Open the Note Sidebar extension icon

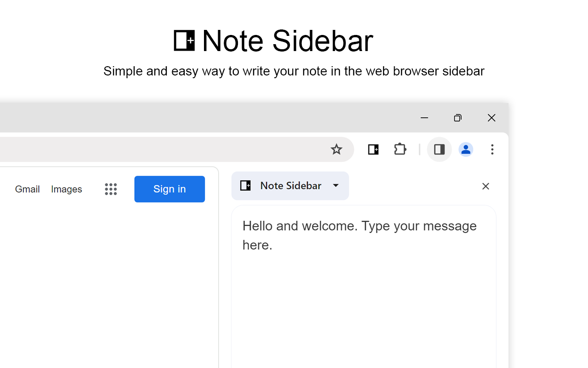click(x=373, y=149)
